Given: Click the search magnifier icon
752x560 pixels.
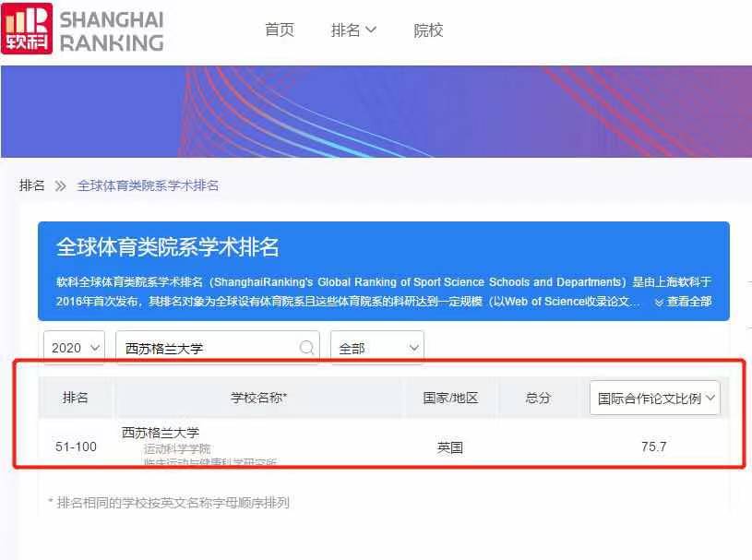Looking at the screenshot, I should pos(306,347).
